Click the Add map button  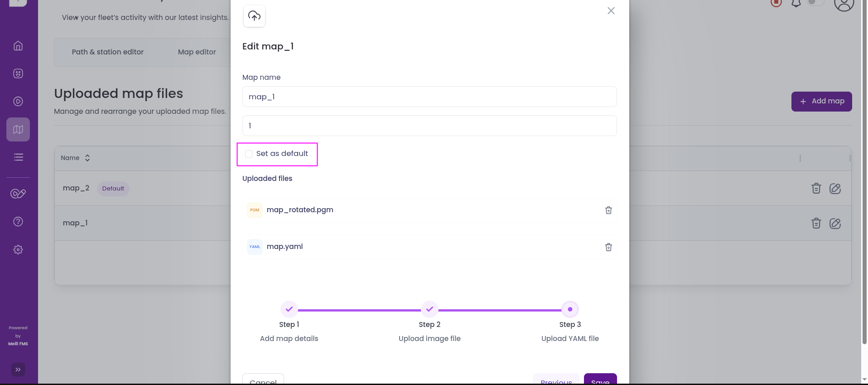[821, 102]
